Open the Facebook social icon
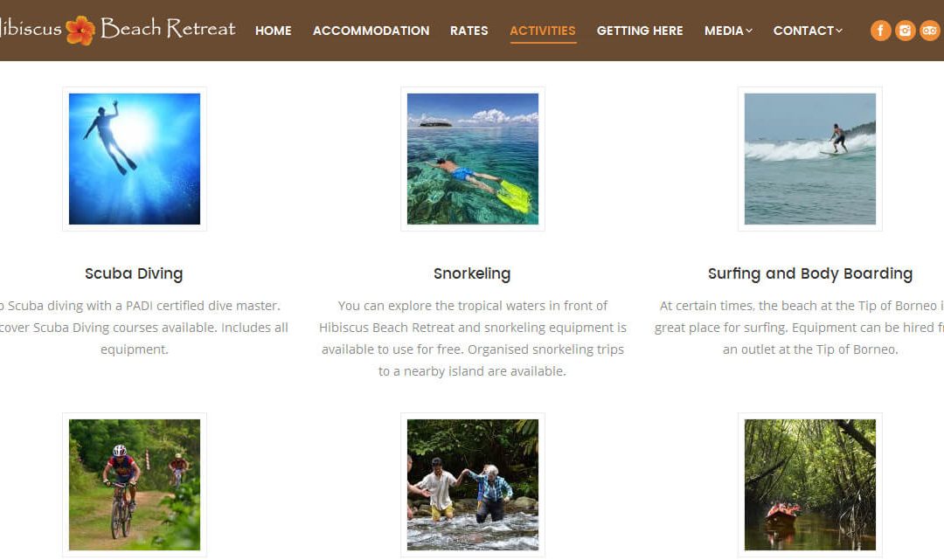 tap(880, 30)
